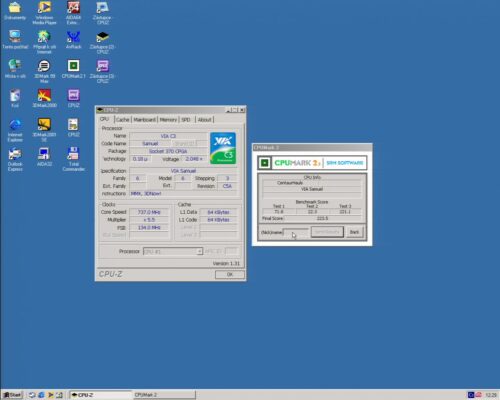500x400 pixels.
Task: Launch AIDA32 from the desktop
Action: 44,157
